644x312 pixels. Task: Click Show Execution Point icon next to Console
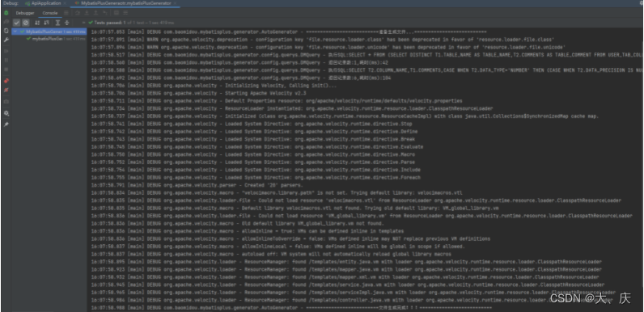tap(67, 13)
